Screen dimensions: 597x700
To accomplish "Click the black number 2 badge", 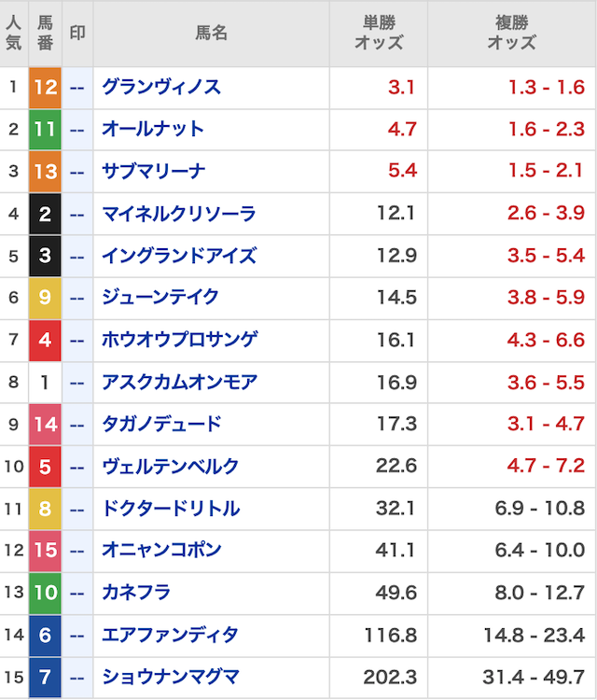I will 45,214.
